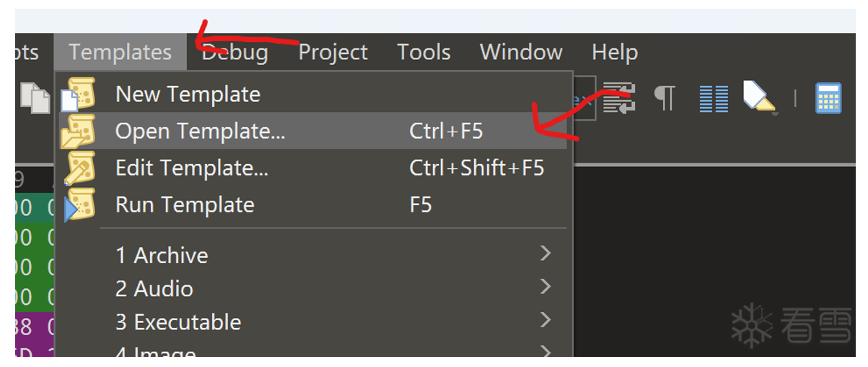Click the Edit Template pencil icon

tap(79, 168)
